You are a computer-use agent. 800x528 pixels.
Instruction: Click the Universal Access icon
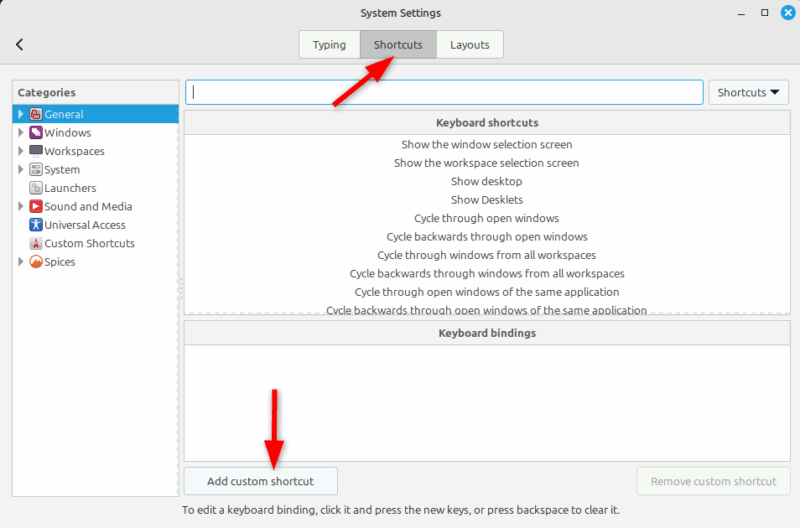[36, 224]
